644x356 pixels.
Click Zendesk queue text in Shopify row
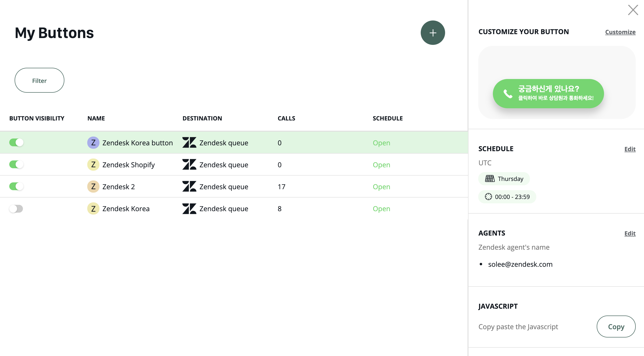[x=224, y=165]
